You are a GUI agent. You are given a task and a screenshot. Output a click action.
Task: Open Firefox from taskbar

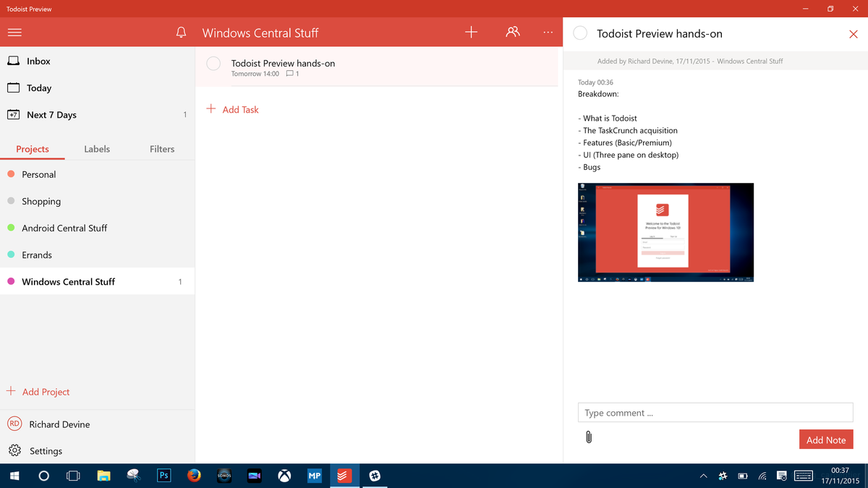(194, 476)
